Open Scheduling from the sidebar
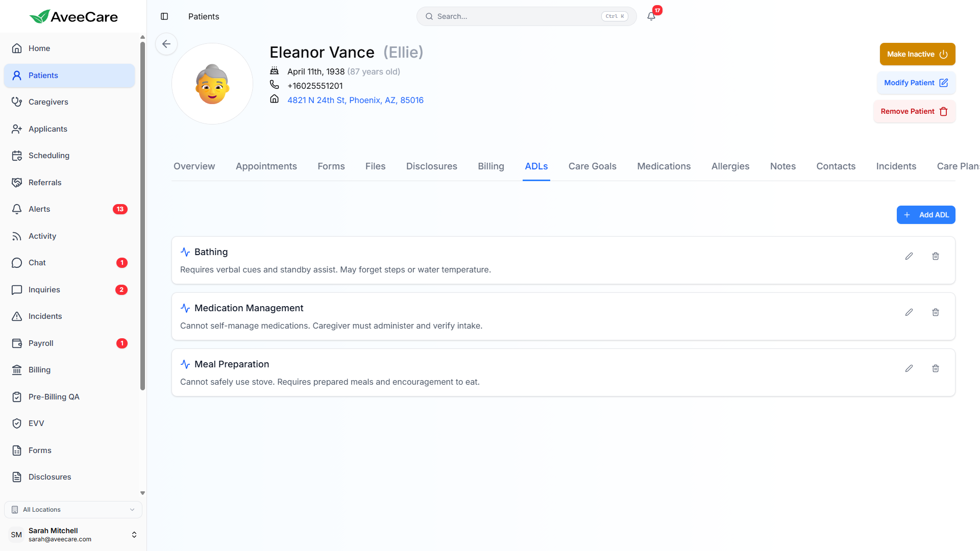This screenshot has height=551, width=980. tap(49, 156)
